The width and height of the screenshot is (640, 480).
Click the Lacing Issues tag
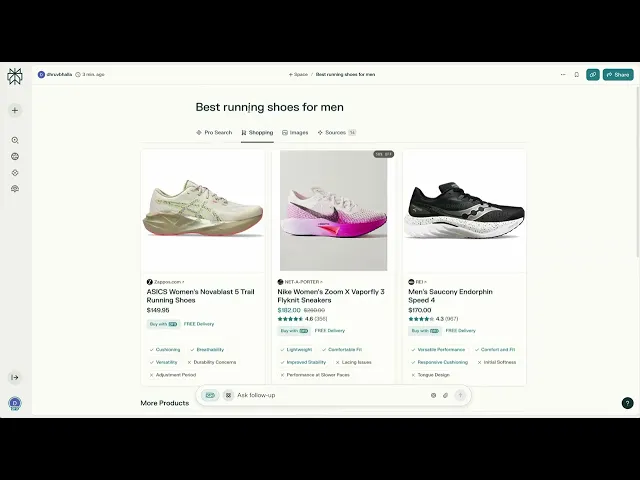pyautogui.click(x=353, y=362)
